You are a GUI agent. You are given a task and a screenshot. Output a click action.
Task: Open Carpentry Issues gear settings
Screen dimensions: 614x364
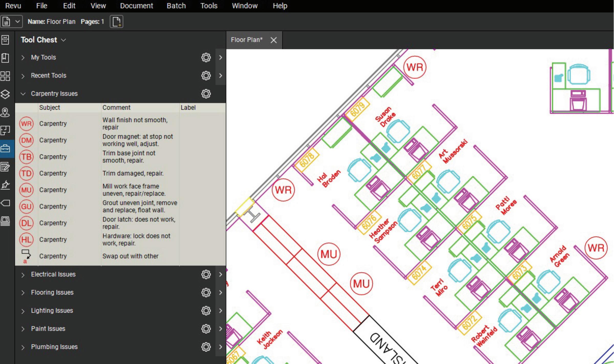point(206,94)
